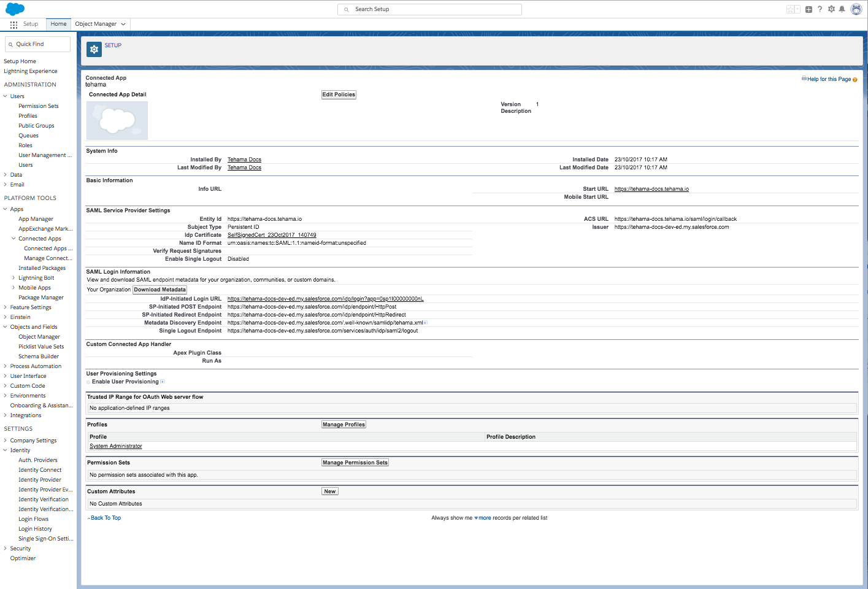Click Back To Top link
Viewport: 868px width, 589px height.
pyautogui.click(x=106, y=518)
